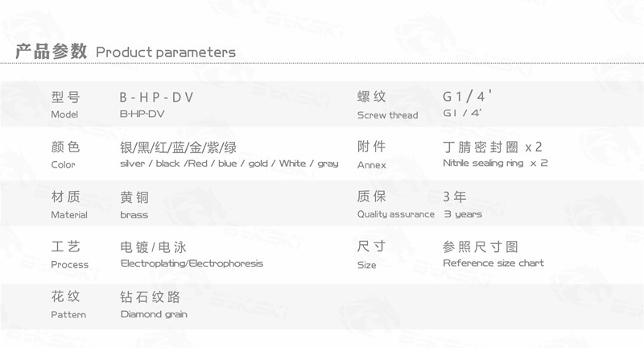Click the Process label
Screen dimensions: 644x348
(69, 264)
